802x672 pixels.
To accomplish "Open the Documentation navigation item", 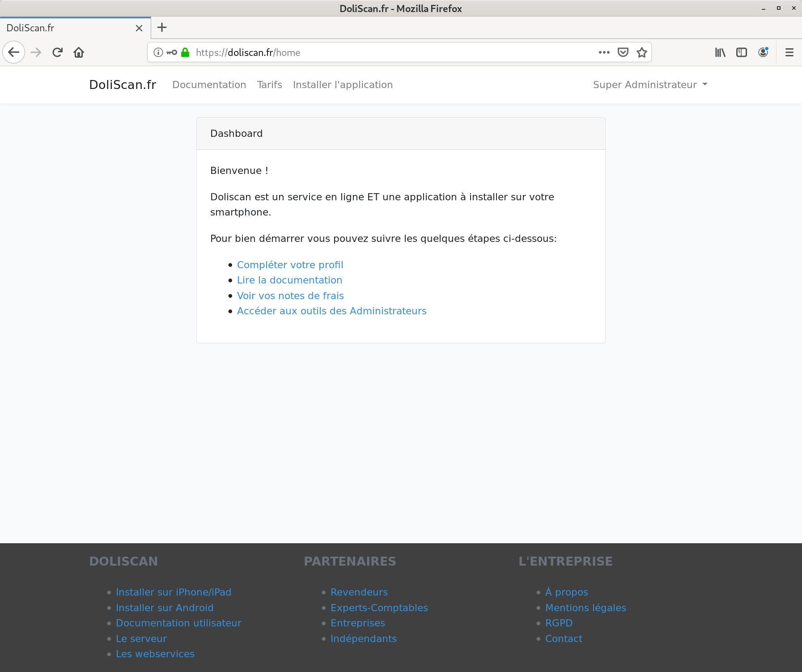I will [209, 85].
